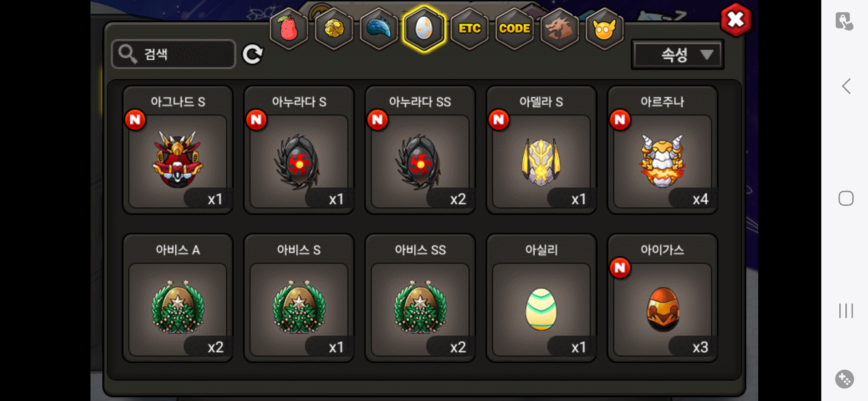The width and height of the screenshot is (868, 401).
Task: Select the 아누라다 SS egg
Action: [x=420, y=150]
